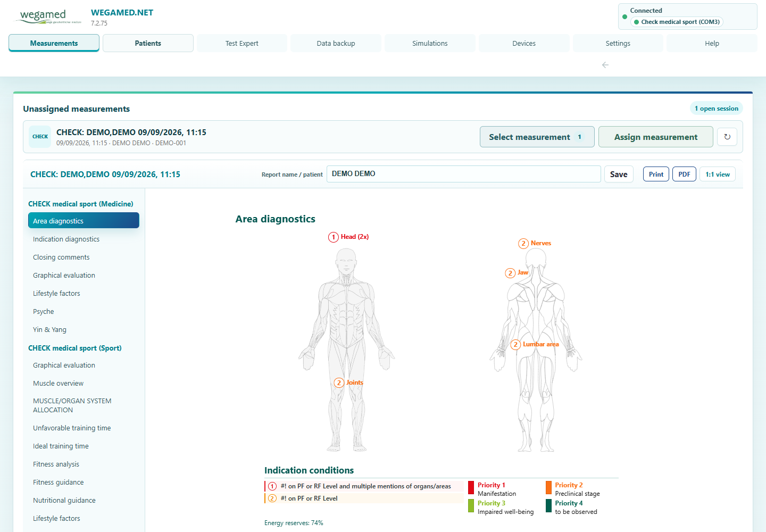Click the Head (2x) priority marker

coord(348,237)
